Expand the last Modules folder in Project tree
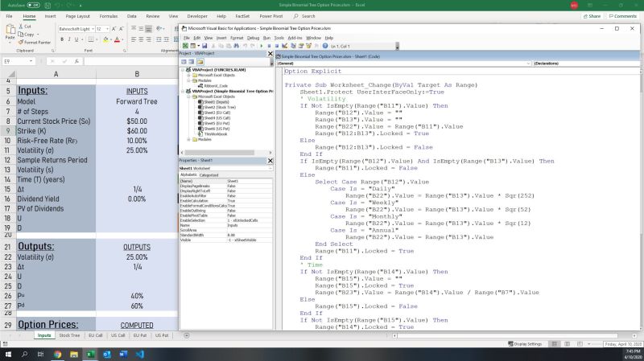 point(189,139)
